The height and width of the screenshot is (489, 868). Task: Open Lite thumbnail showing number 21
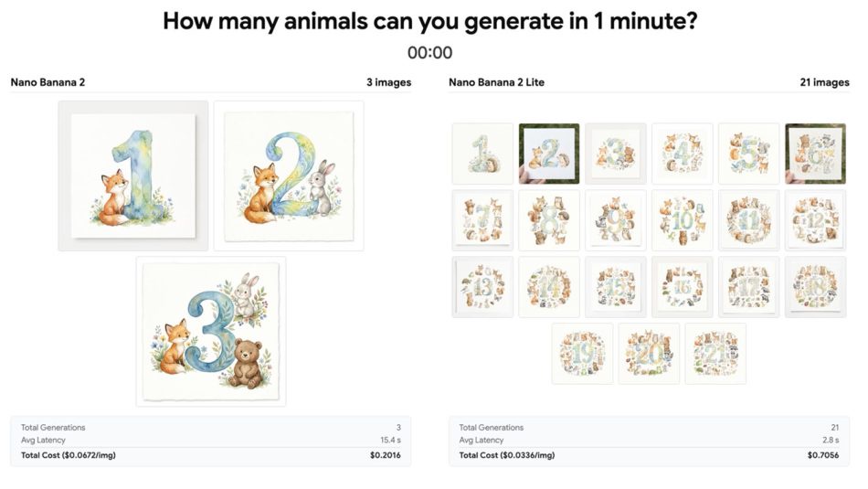715,354
